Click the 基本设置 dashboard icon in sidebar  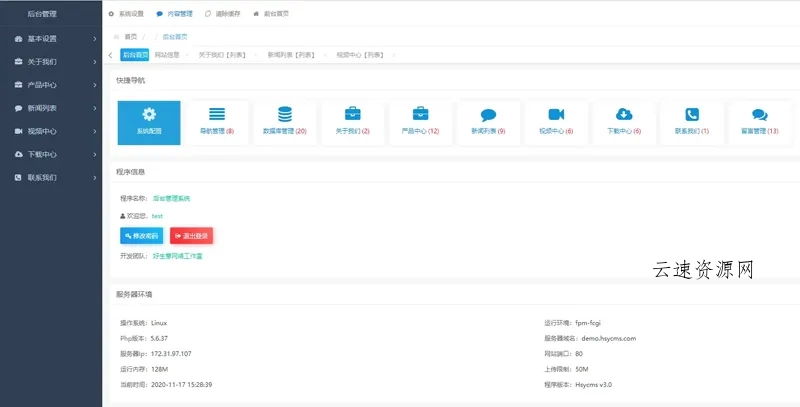pos(18,39)
